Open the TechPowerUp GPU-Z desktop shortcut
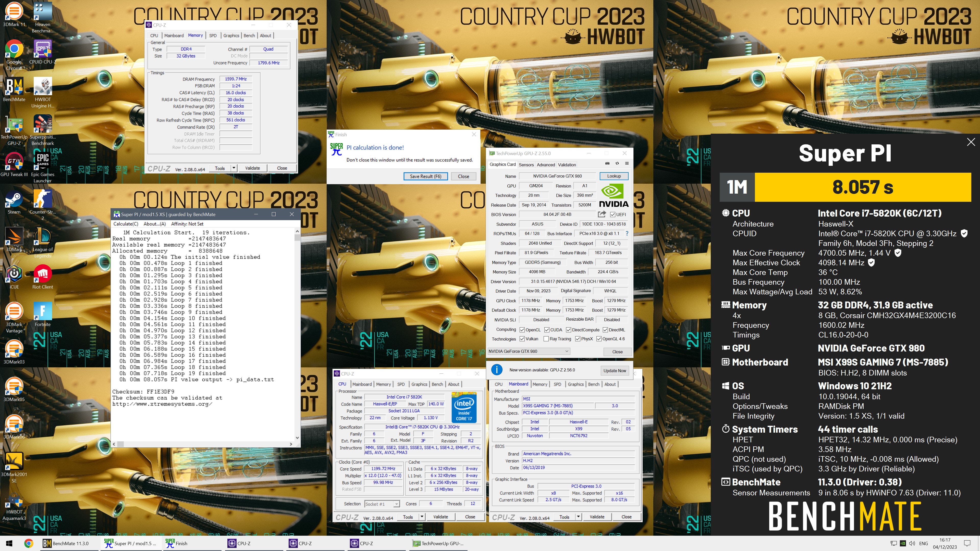The image size is (980, 551). (x=14, y=130)
